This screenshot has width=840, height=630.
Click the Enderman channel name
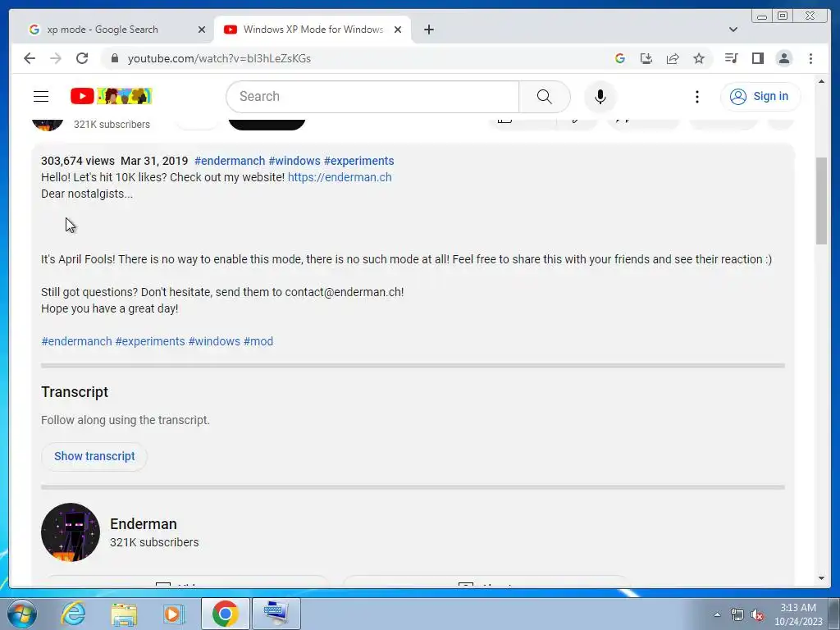(x=143, y=524)
